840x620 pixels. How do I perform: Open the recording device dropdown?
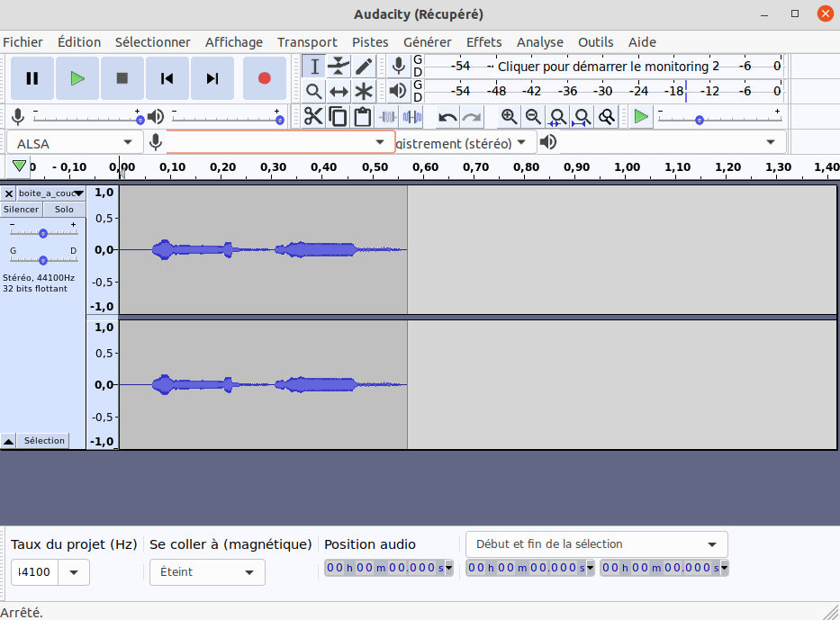[x=281, y=142]
